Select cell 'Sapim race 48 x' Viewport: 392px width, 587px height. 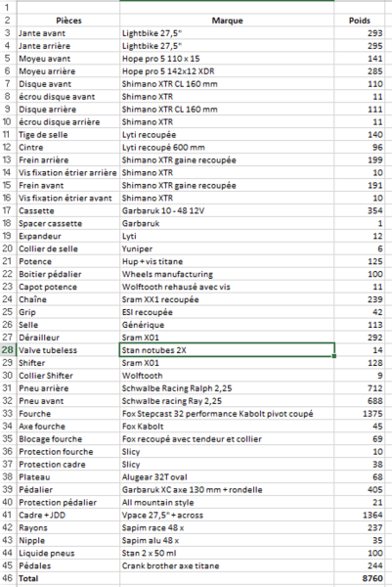227,528
